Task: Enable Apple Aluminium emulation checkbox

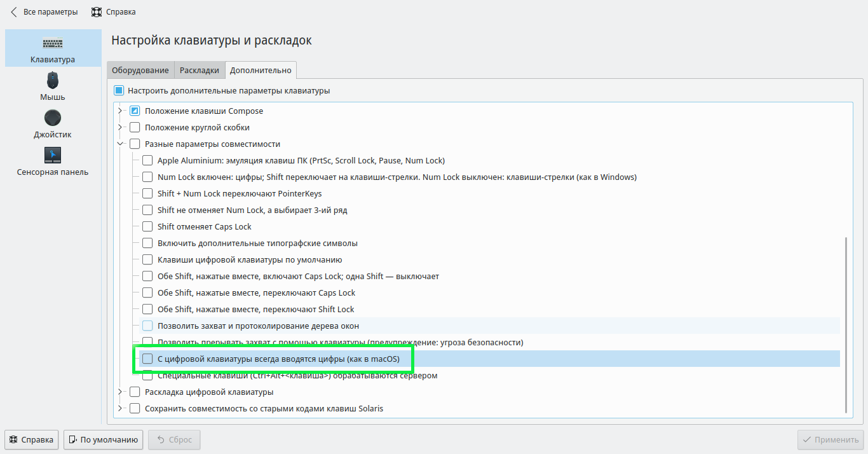Action: [147, 161]
